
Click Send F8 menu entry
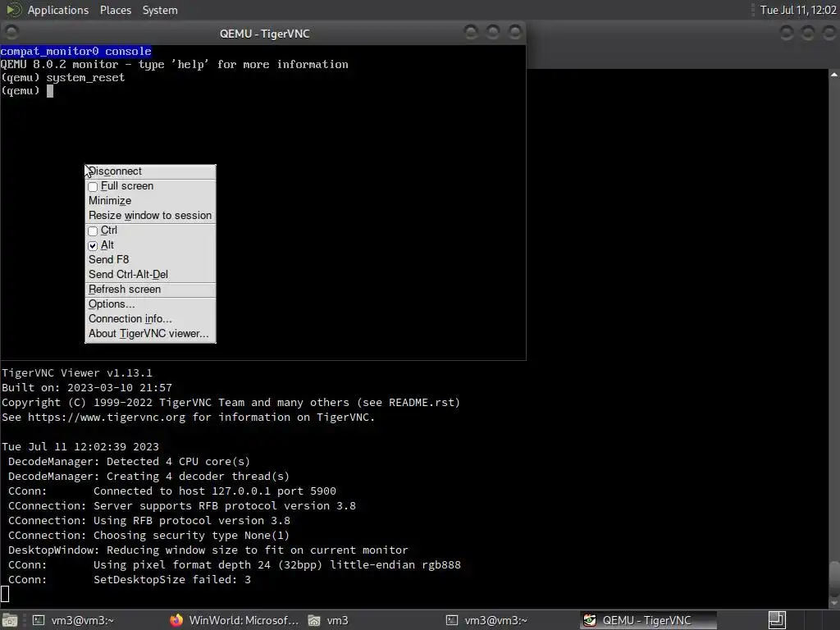pos(150,259)
